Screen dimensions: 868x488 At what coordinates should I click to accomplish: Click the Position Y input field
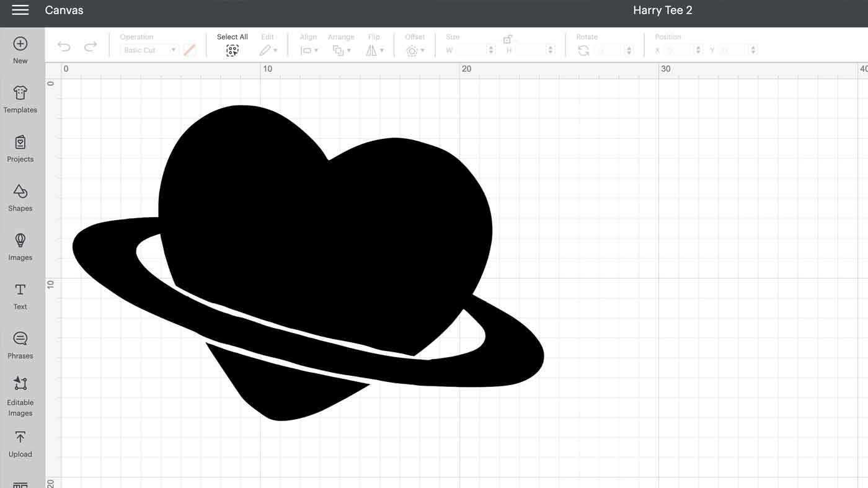click(734, 50)
